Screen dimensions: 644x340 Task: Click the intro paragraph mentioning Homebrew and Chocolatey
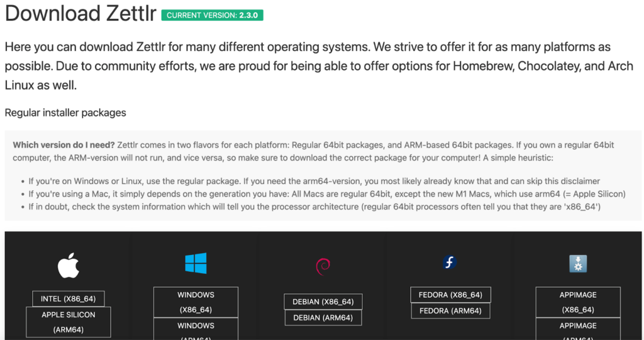[x=308, y=65]
